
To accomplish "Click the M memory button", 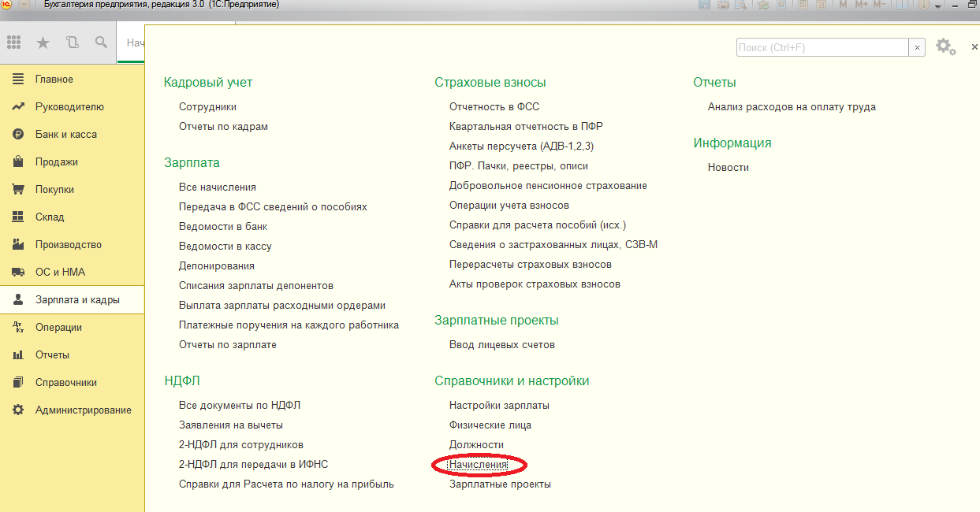I will [x=844, y=4].
